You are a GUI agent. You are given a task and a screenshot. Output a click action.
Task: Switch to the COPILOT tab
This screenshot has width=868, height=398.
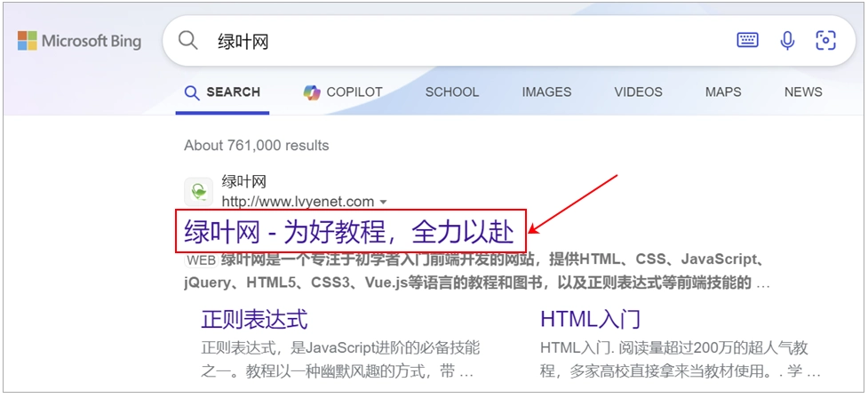(x=343, y=92)
